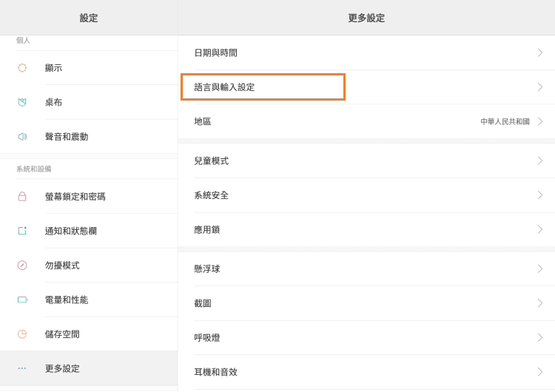
Task: Open 顯示 settings in sidebar
Action: point(89,67)
